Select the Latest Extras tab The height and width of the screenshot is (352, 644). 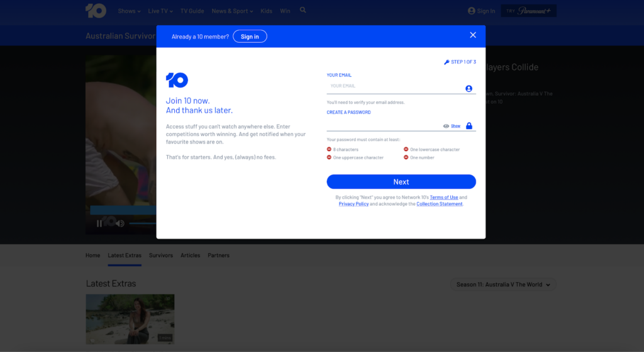pyautogui.click(x=125, y=256)
